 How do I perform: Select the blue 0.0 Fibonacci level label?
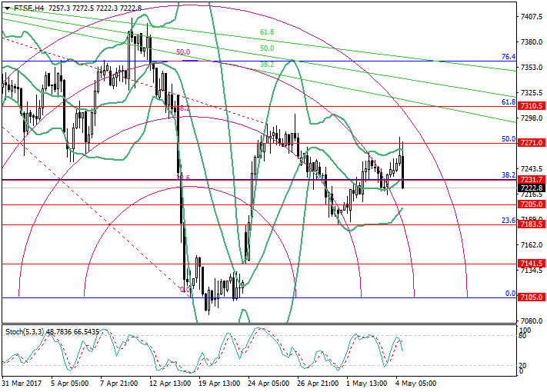pos(510,294)
